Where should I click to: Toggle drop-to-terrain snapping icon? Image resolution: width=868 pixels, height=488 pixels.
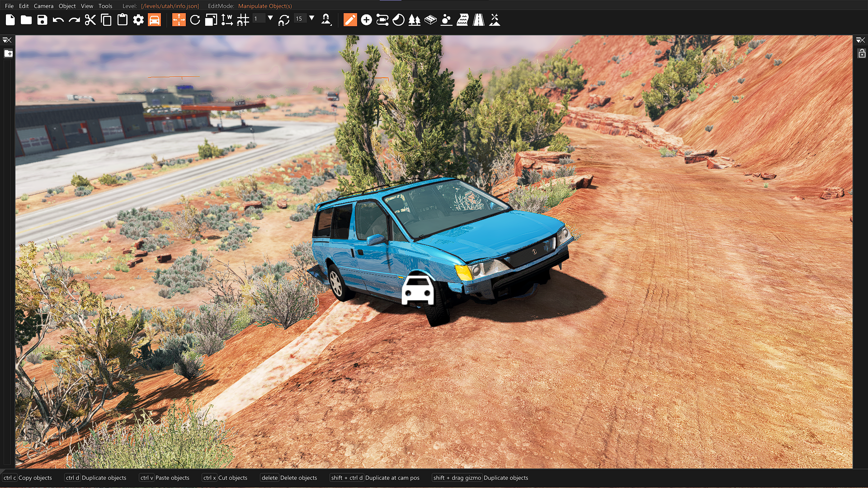click(x=326, y=20)
